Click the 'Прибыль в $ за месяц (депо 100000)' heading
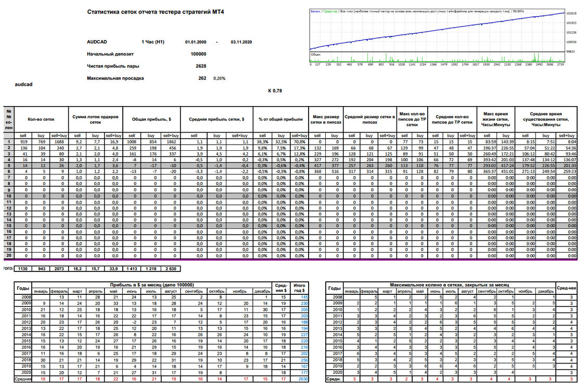588x390 pixels. 152,285
